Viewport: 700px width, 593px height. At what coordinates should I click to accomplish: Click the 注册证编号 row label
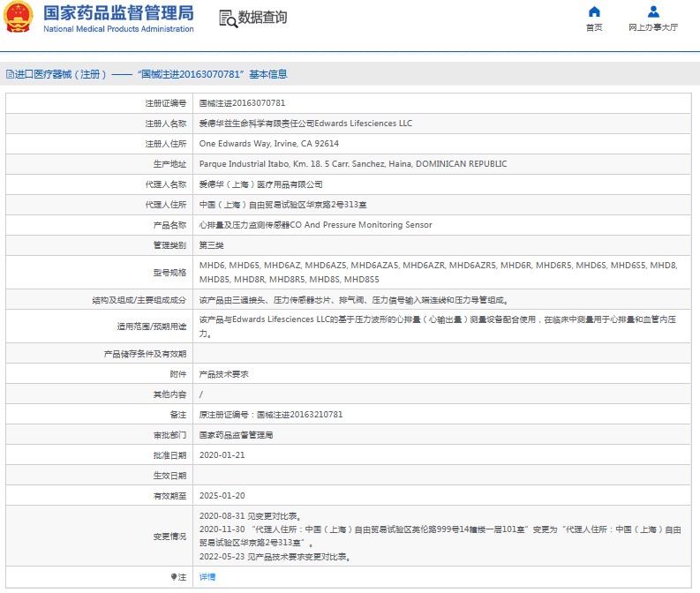(x=165, y=103)
